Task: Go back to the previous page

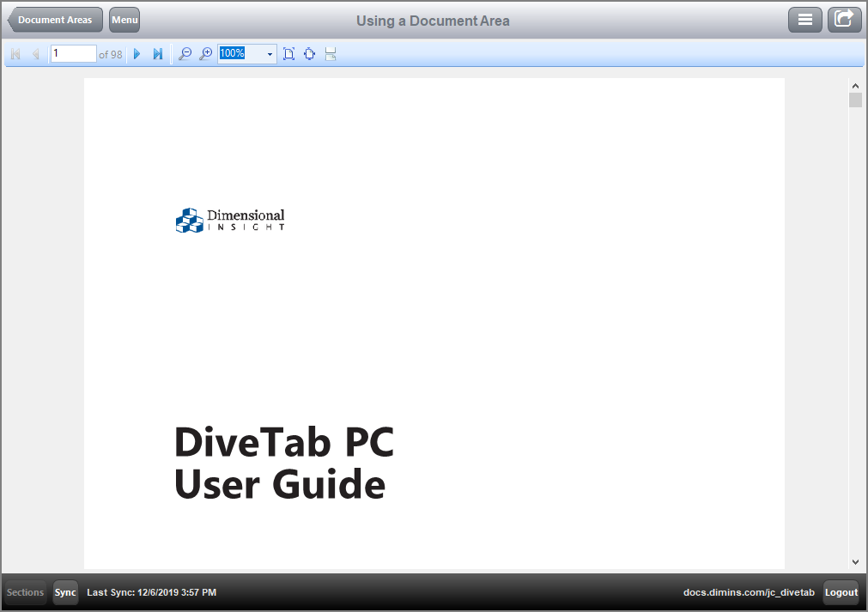Action: tap(35, 53)
